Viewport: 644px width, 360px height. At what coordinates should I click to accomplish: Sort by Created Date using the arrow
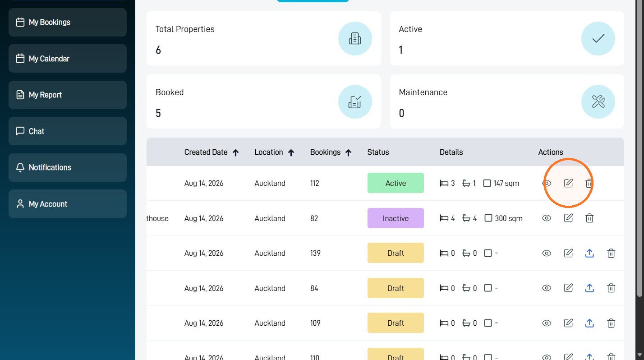click(x=235, y=152)
